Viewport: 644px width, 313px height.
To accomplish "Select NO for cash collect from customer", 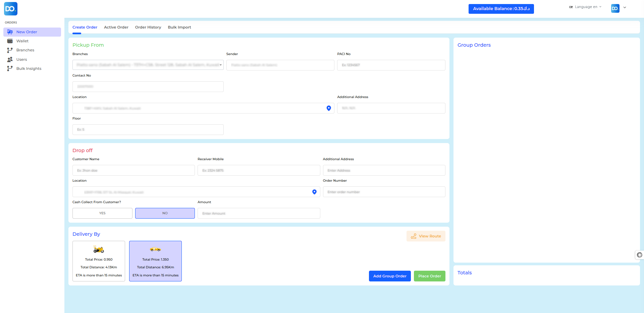I will tap(165, 213).
